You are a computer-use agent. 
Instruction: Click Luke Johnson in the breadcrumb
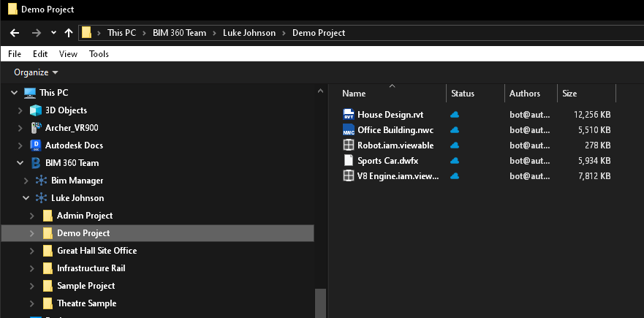249,33
